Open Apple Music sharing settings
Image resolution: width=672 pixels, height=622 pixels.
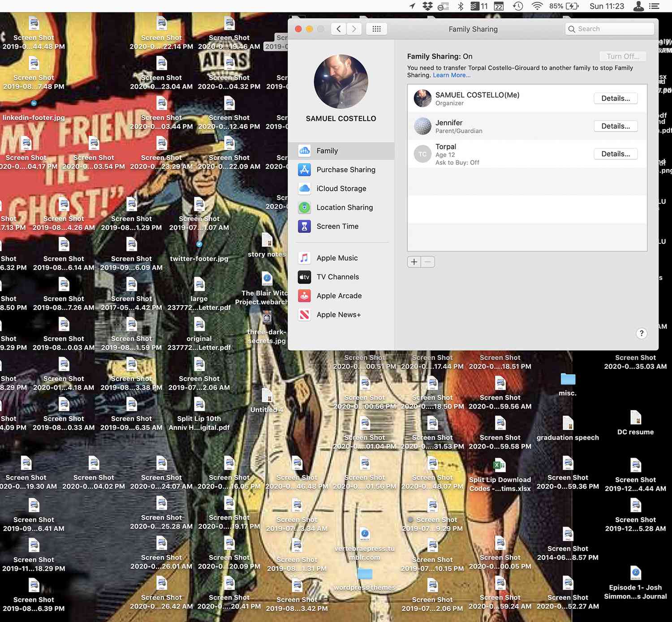pos(336,258)
